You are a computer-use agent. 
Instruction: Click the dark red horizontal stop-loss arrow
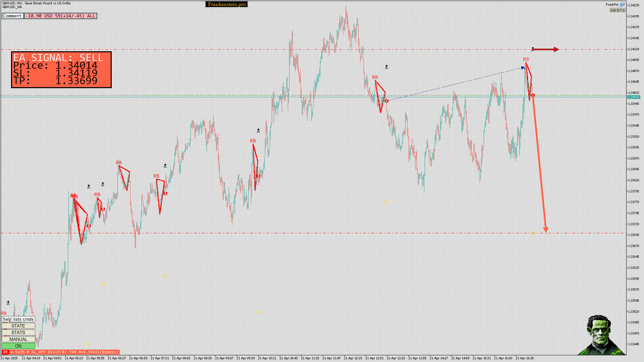pos(546,50)
